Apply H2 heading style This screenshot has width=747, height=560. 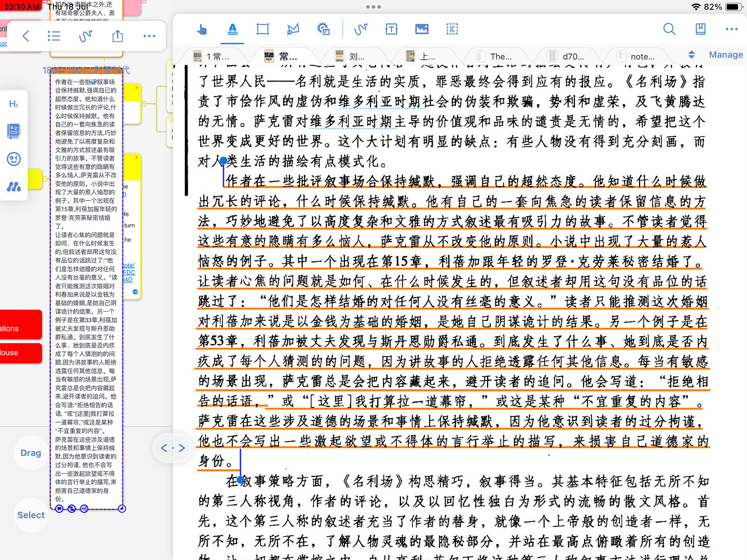click(x=14, y=104)
